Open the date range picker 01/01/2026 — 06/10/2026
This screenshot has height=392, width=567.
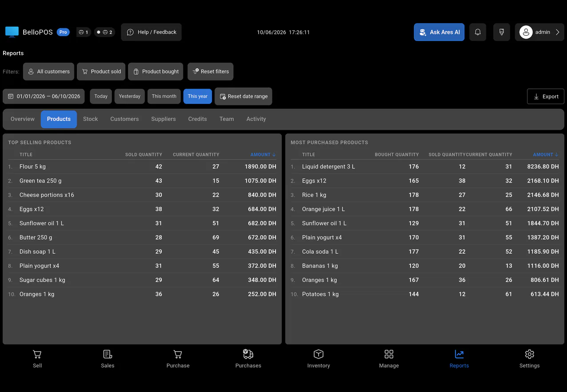(44, 96)
